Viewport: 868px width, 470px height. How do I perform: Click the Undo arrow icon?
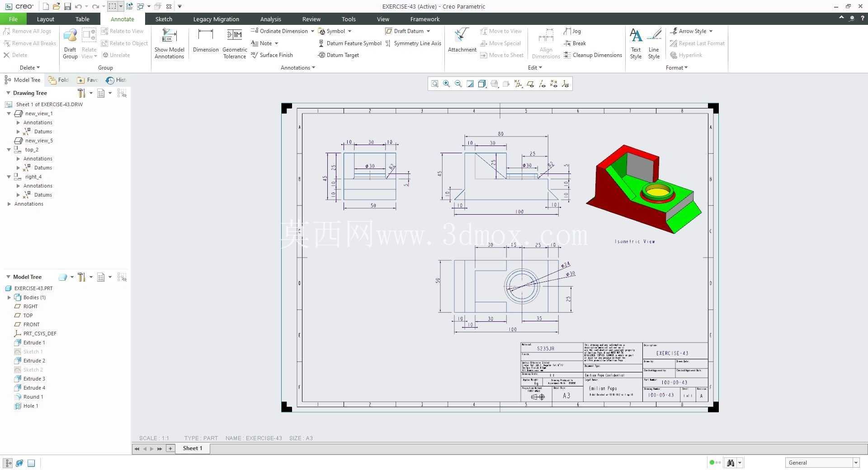coord(78,6)
